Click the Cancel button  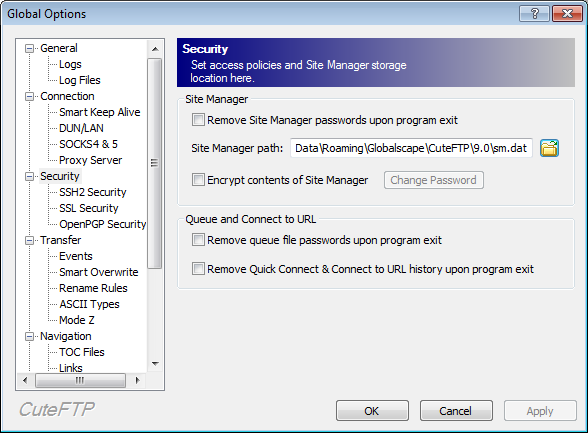point(456,411)
